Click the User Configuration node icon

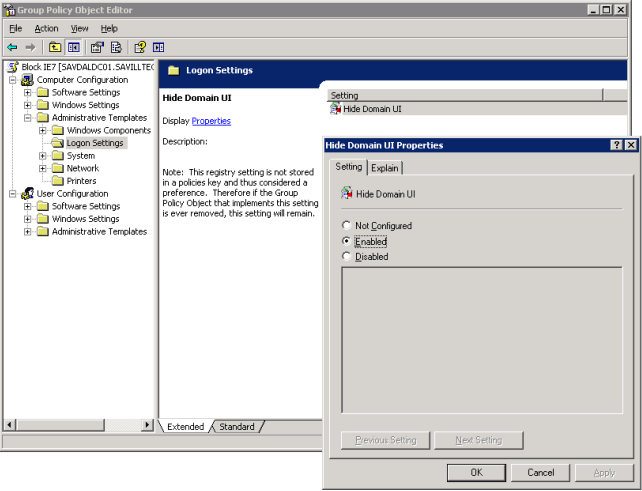(27, 194)
